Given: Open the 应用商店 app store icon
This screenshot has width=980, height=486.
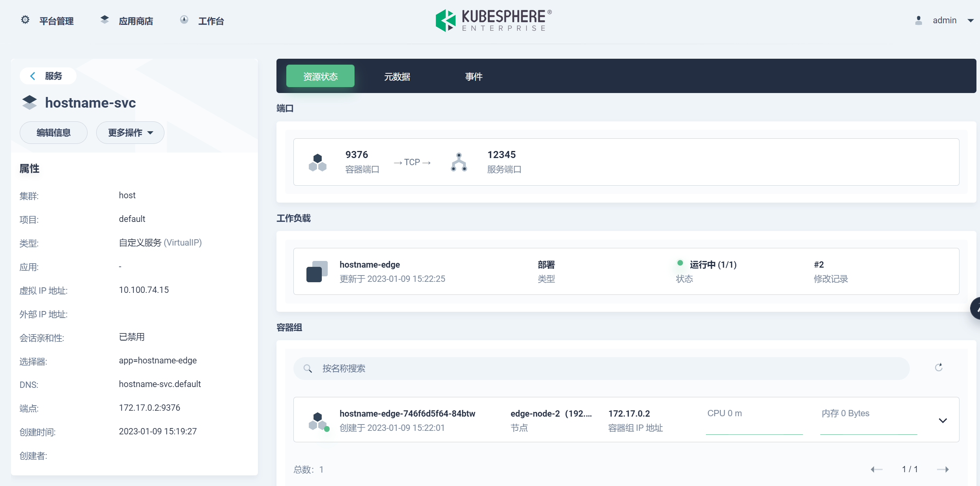Looking at the screenshot, I should click(x=104, y=19).
